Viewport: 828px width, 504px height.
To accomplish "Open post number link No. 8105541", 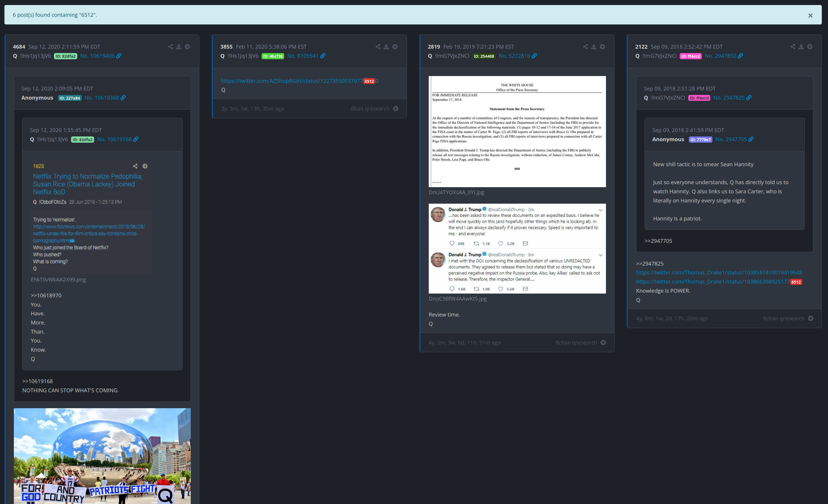I will (x=303, y=56).
